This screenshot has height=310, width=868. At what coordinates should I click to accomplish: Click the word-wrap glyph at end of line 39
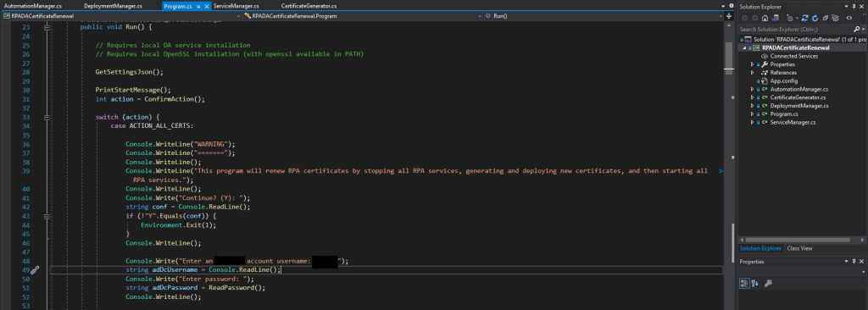[x=721, y=171]
